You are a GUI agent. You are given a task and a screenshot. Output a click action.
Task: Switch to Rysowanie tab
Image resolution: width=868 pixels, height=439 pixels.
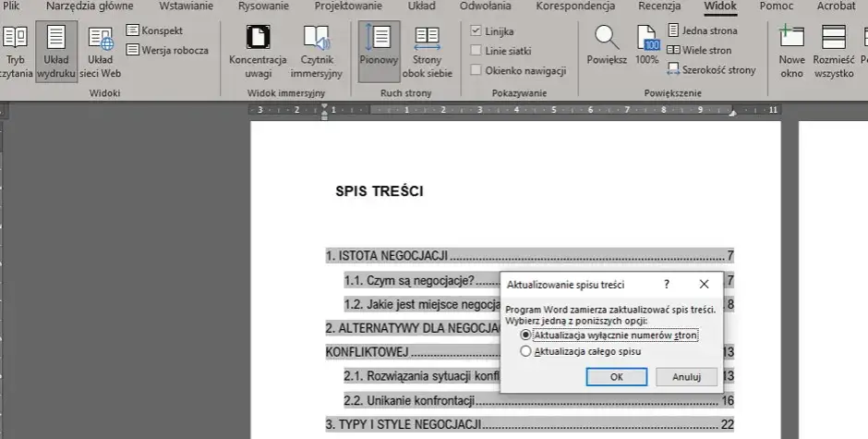click(263, 6)
